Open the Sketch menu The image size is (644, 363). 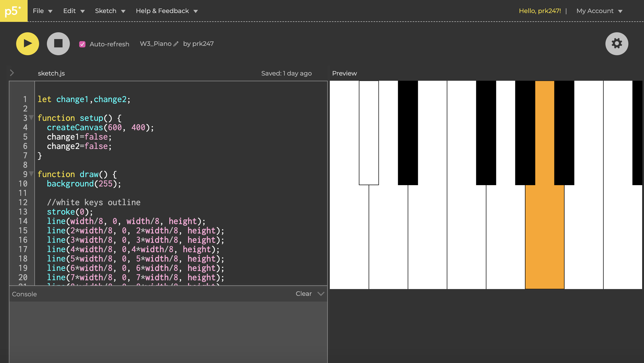pyautogui.click(x=110, y=11)
